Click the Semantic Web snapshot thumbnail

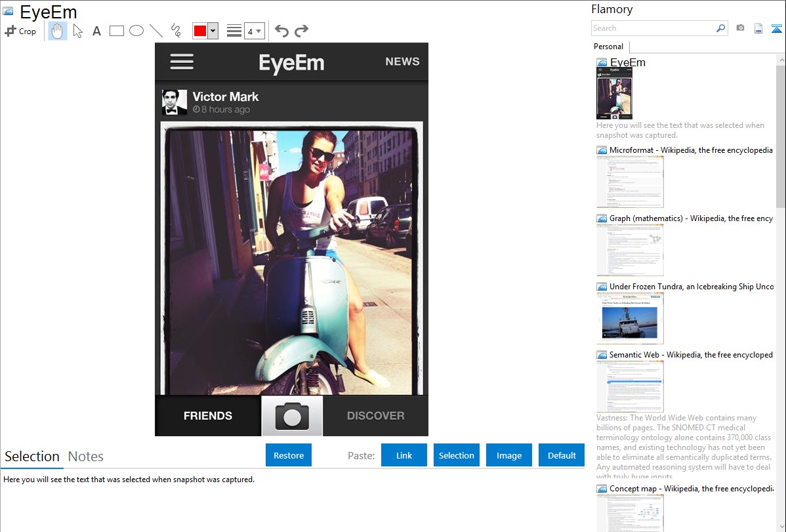tap(630, 386)
